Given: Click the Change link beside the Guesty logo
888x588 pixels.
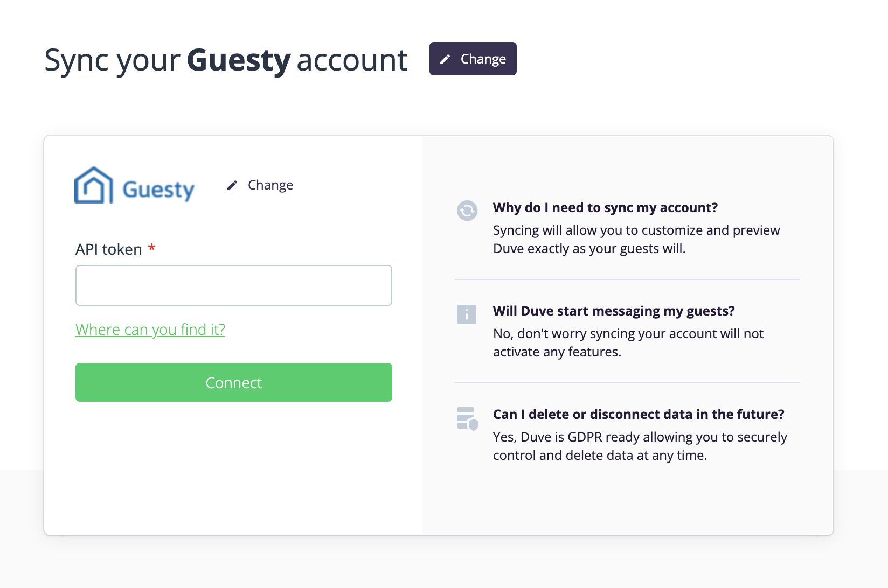Looking at the screenshot, I should 270,185.
